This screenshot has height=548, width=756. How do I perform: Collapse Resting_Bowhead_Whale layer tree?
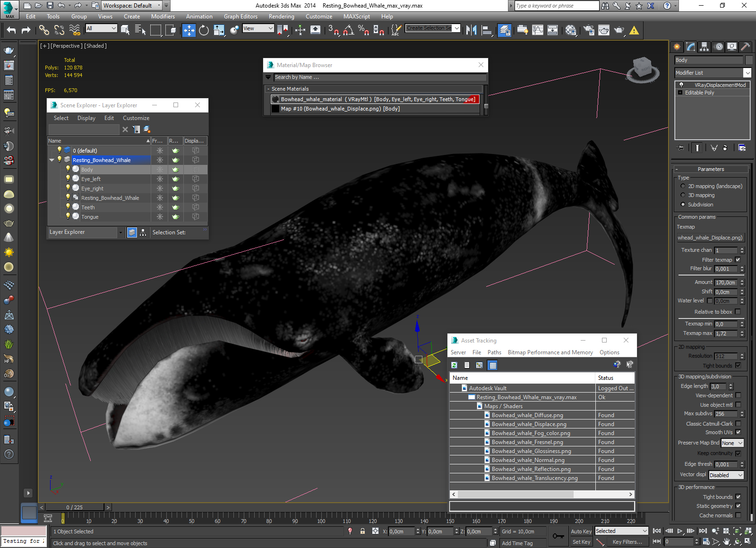52,160
